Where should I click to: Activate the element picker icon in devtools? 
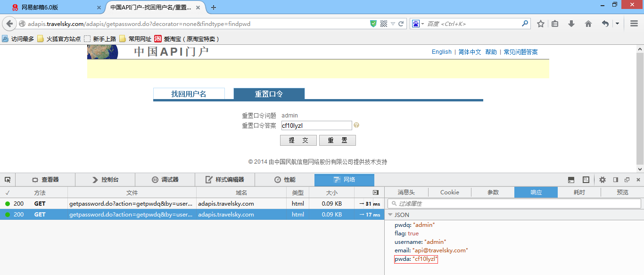click(8, 180)
